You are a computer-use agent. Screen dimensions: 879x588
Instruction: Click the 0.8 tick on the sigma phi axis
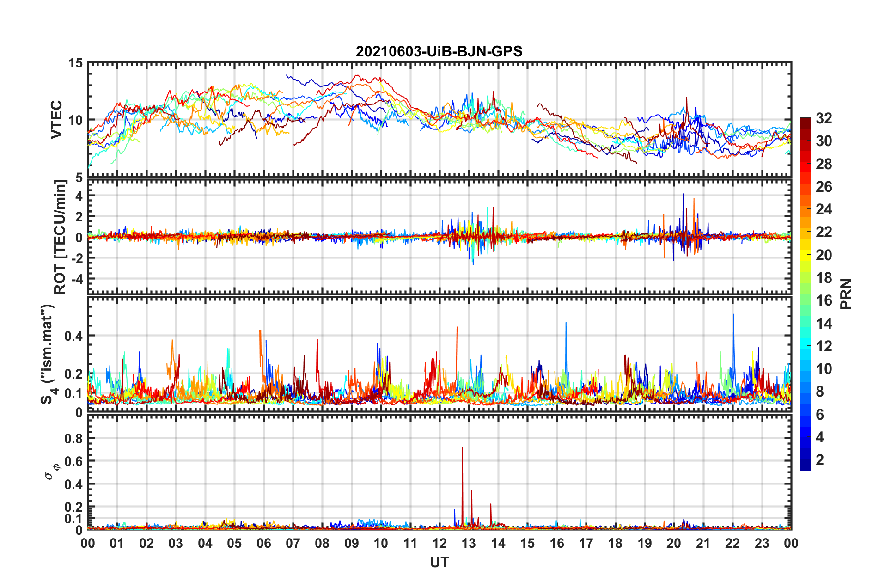click(73, 438)
